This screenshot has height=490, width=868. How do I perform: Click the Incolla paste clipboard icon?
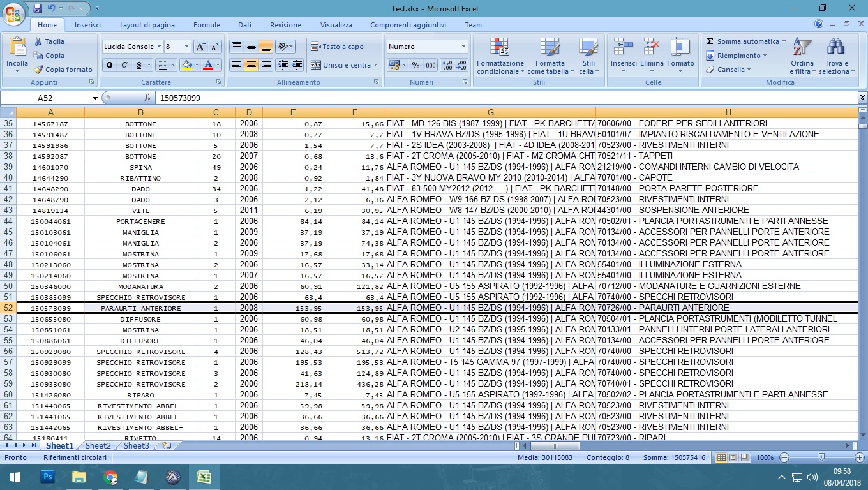click(x=17, y=47)
